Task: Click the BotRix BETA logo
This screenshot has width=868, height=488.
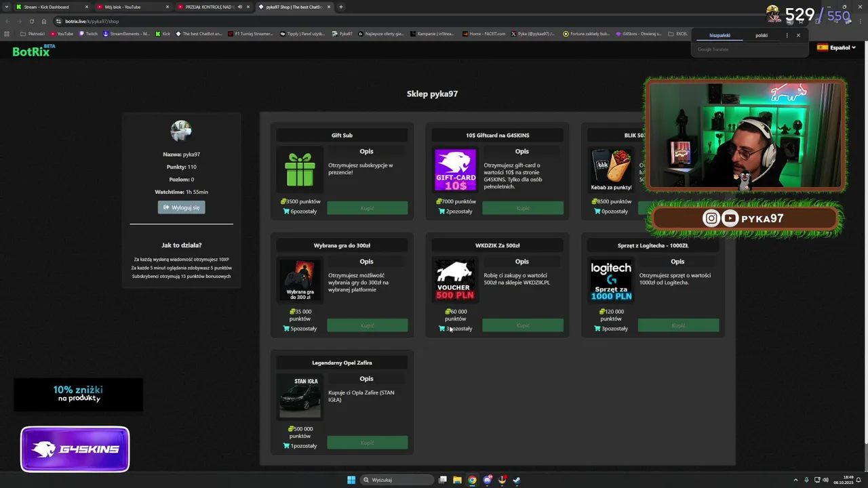Action: 33,51
